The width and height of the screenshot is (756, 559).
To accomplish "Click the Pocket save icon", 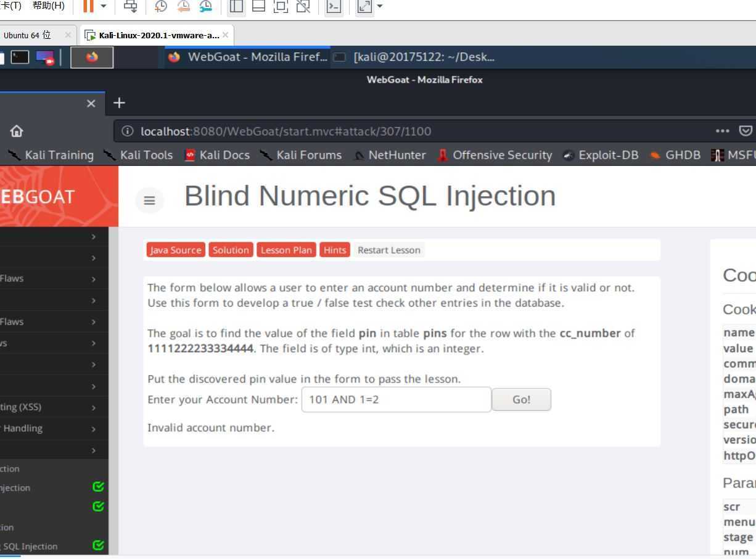I will (746, 131).
